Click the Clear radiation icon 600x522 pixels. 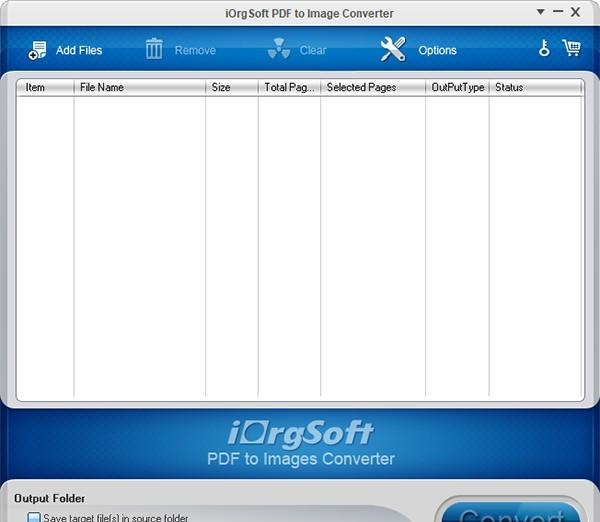(279, 49)
